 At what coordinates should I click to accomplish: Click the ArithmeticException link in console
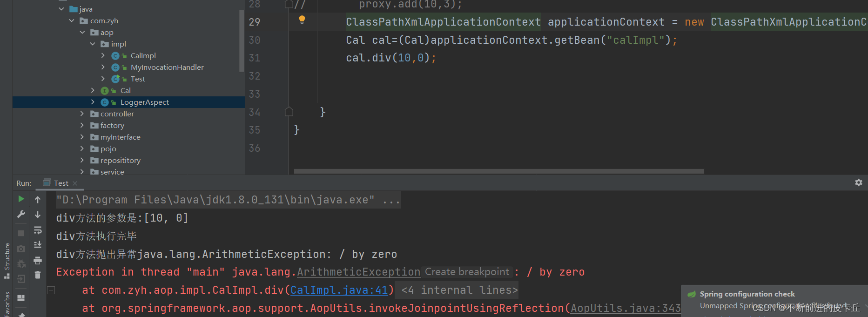(x=358, y=272)
